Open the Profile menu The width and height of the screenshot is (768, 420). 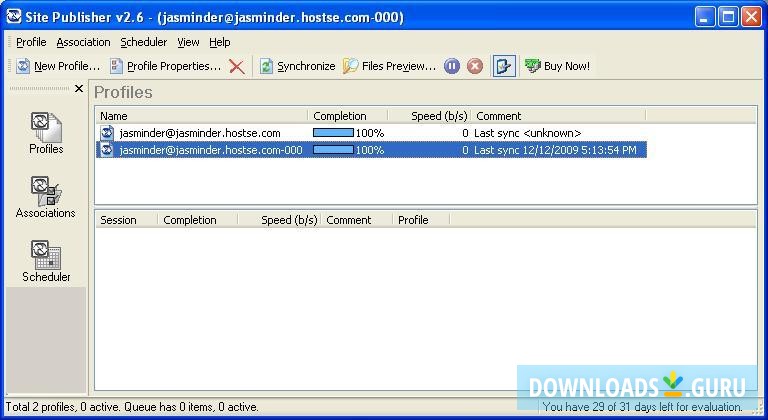(x=31, y=42)
